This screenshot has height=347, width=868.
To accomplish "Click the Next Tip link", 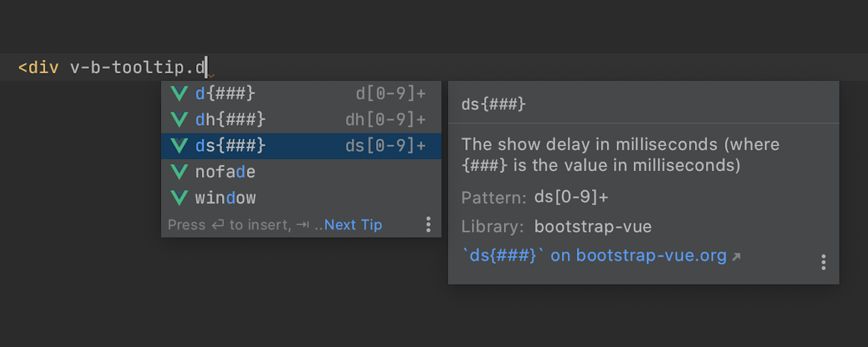I will point(353,224).
